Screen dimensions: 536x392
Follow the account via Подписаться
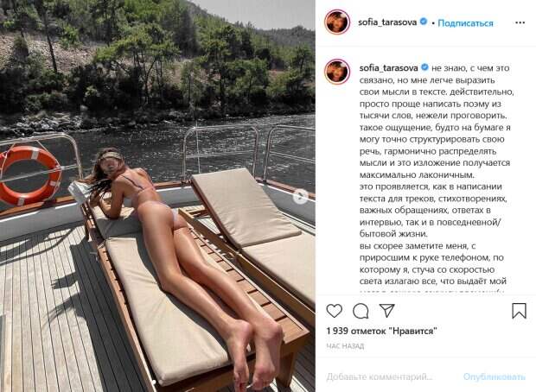pyautogui.click(x=465, y=22)
